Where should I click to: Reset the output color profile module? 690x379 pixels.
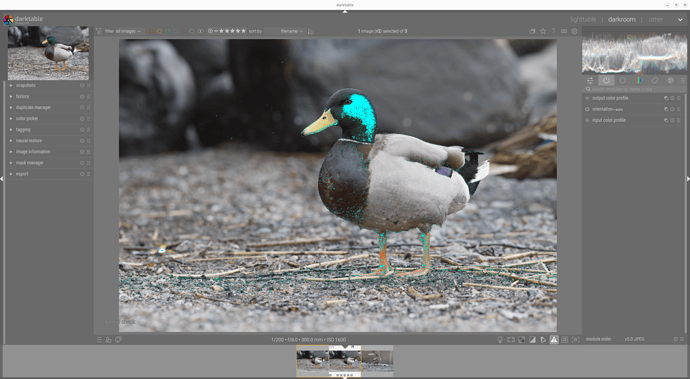pos(672,98)
